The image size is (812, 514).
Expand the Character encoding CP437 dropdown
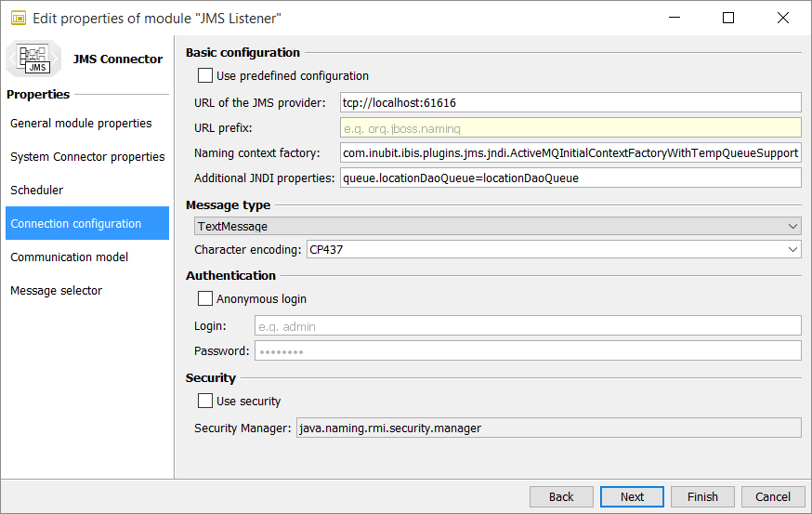click(x=553, y=249)
